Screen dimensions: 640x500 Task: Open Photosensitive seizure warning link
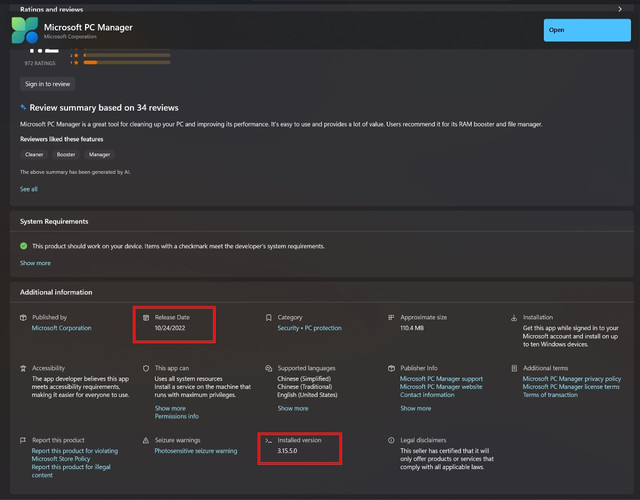[x=196, y=451]
